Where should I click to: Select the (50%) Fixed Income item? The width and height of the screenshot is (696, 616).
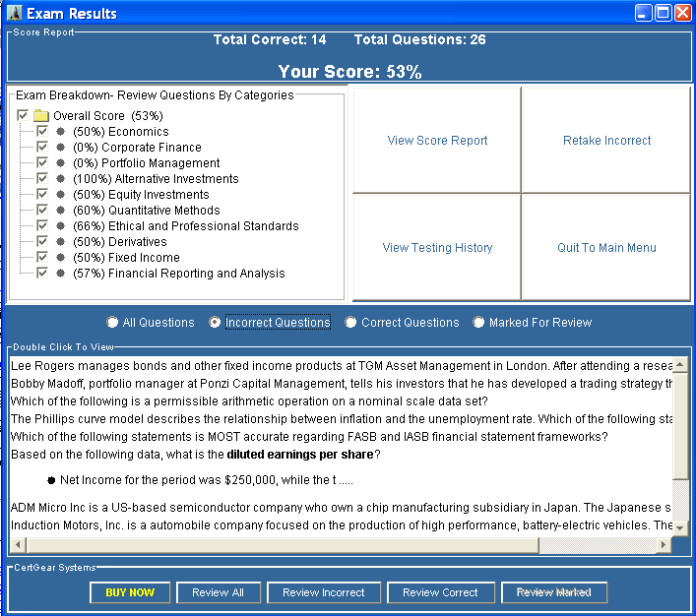click(126, 258)
